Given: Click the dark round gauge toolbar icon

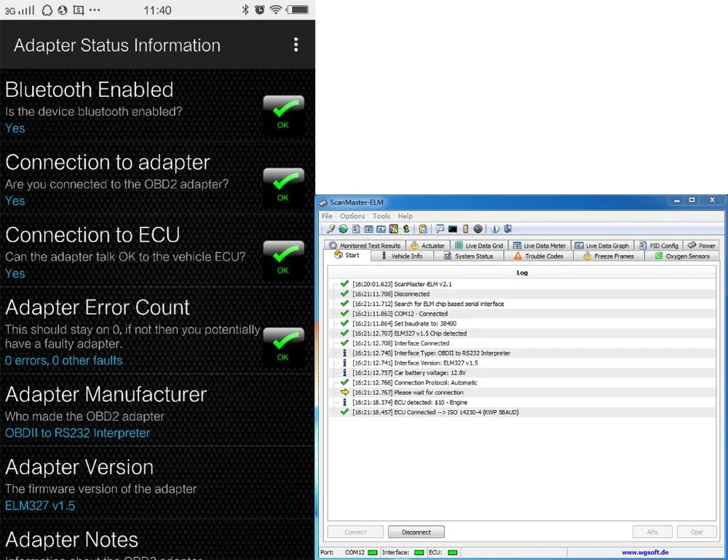Looking at the screenshot, I should tap(478, 229).
